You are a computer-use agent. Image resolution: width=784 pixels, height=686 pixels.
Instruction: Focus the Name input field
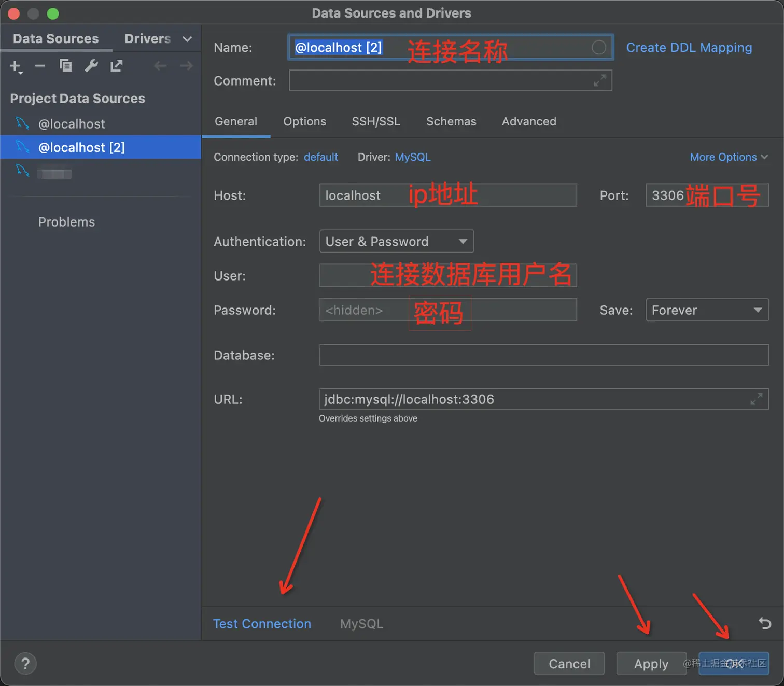coord(451,48)
